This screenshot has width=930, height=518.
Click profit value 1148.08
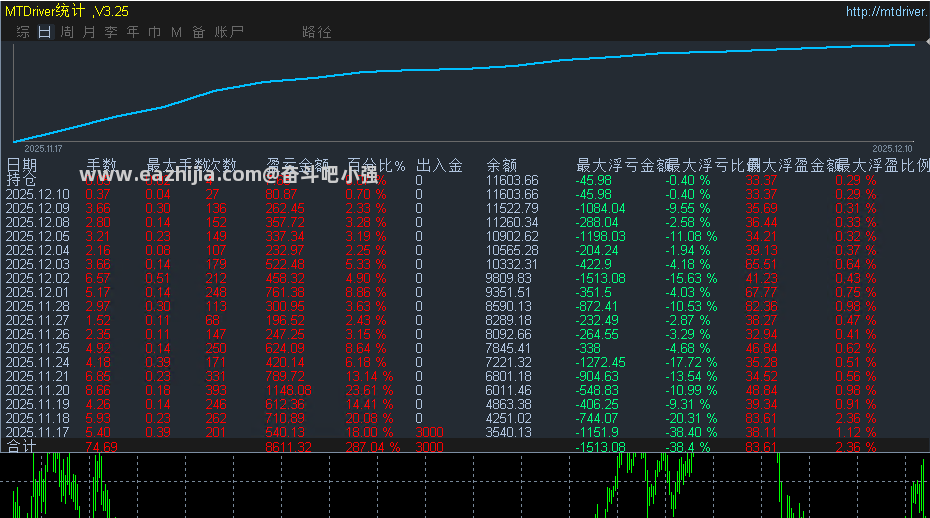click(288, 390)
